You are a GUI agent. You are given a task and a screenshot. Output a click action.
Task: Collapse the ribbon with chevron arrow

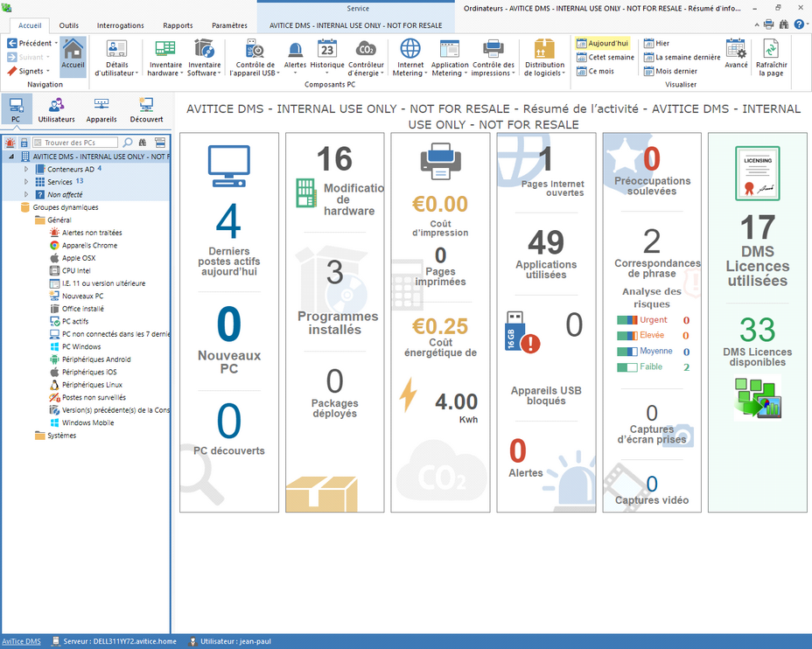click(757, 24)
